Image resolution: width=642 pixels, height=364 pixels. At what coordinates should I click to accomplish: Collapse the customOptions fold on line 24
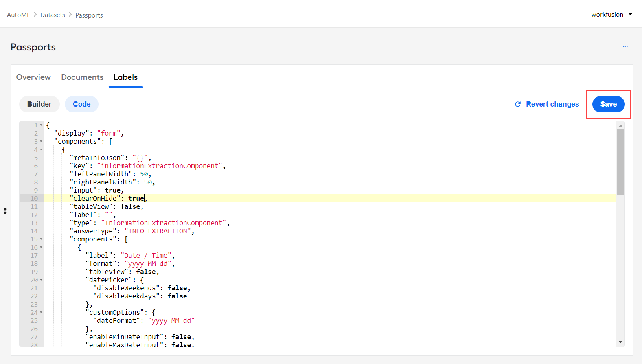pyautogui.click(x=41, y=312)
